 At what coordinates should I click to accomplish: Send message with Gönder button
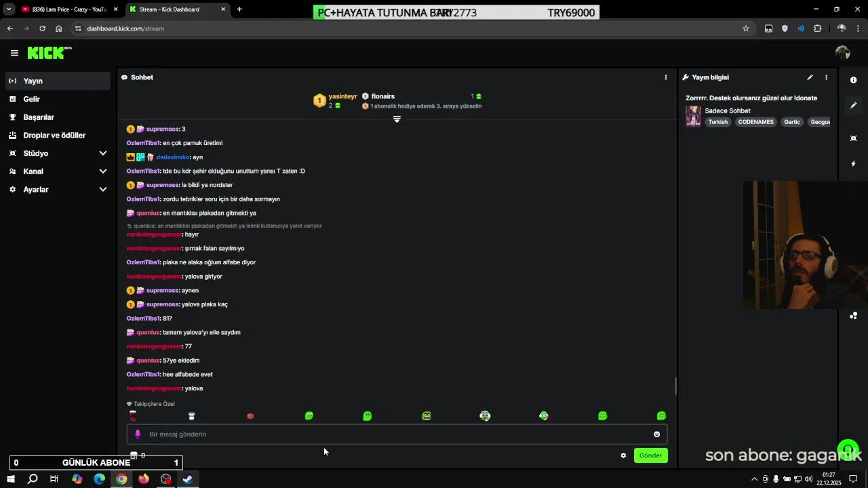click(650, 455)
